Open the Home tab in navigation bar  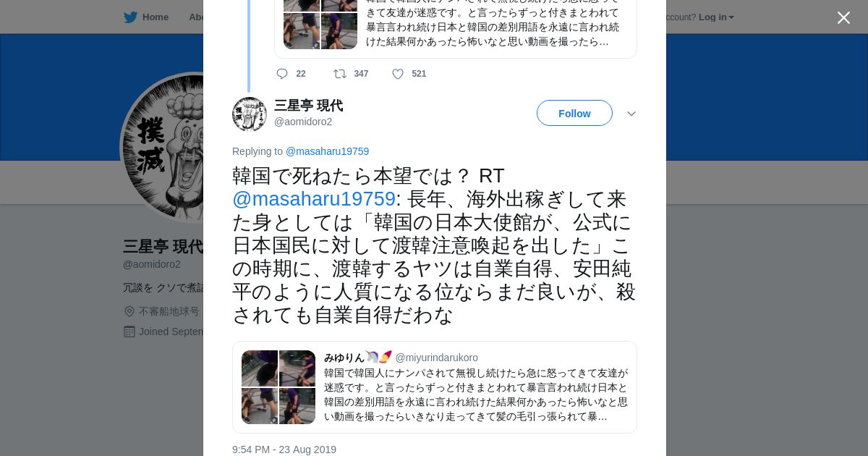point(146,17)
